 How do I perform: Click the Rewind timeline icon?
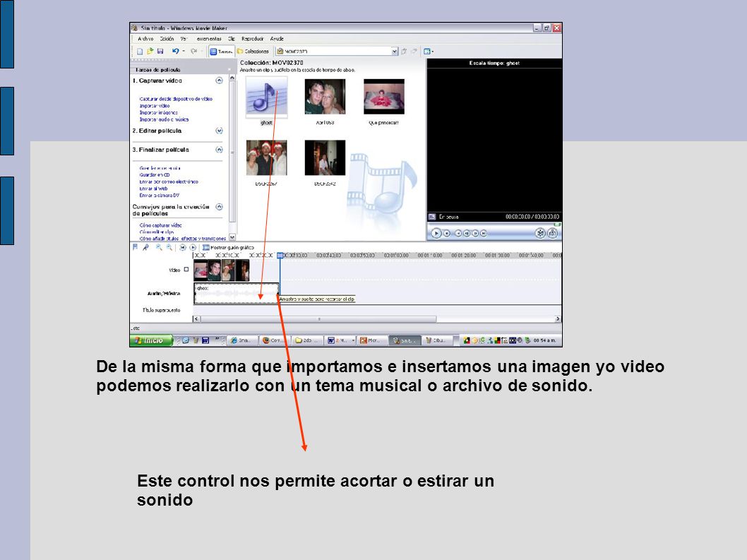click(x=182, y=247)
